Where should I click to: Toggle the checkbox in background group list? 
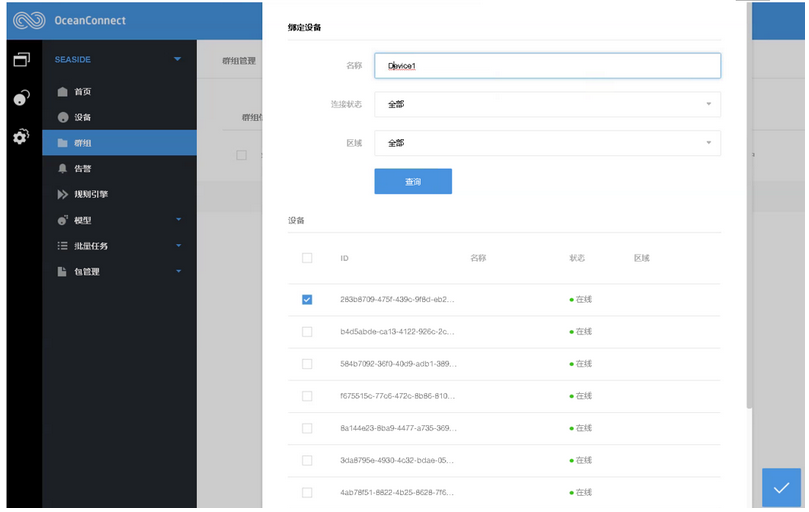pos(241,155)
